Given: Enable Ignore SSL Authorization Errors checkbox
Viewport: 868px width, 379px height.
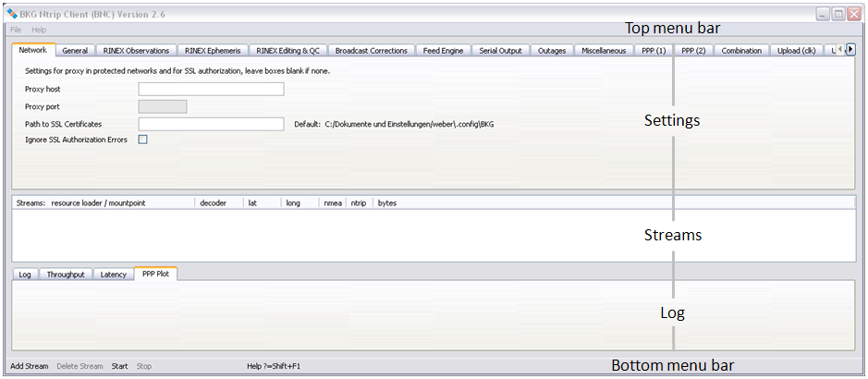Looking at the screenshot, I should [143, 140].
